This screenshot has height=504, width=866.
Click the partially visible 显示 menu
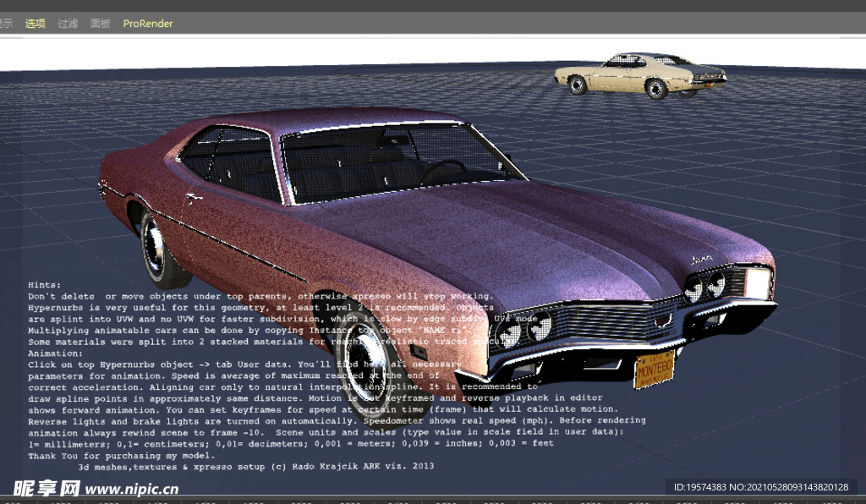tap(6, 24)
